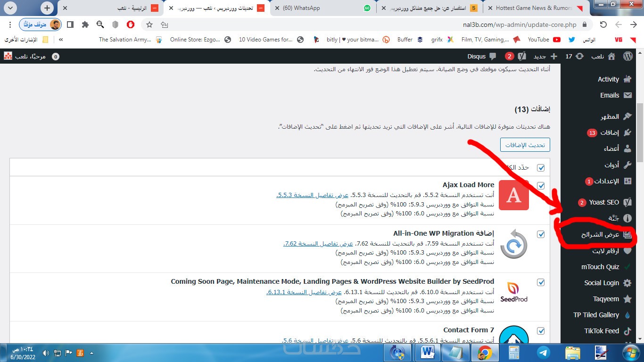The image size is (644, 362).
Task: Click the WordPress logo in the admin bar
Action: pyautogui.click(x=627, y=56)
